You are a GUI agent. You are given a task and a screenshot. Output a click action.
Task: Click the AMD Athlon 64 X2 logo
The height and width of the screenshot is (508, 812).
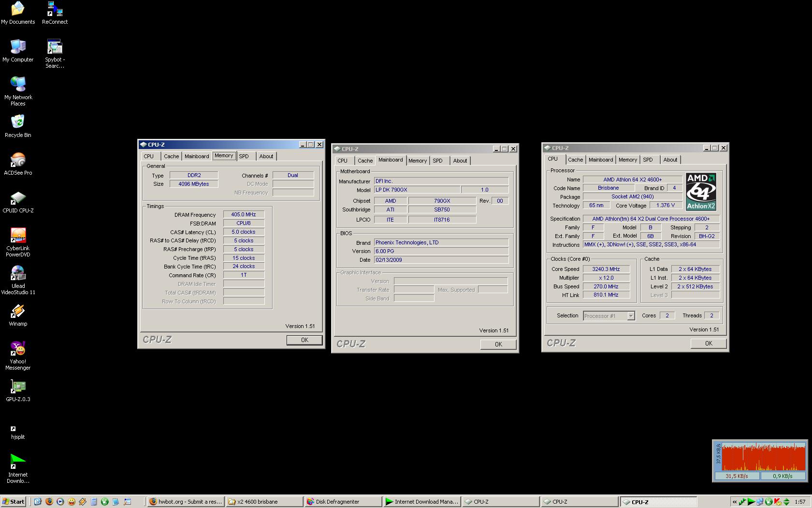pos(701,192)
